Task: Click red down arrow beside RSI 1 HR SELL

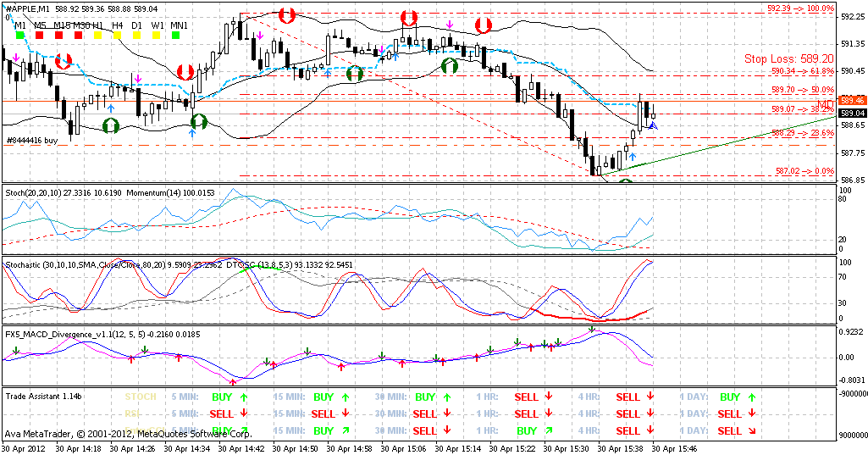Action: pos(549,413)
